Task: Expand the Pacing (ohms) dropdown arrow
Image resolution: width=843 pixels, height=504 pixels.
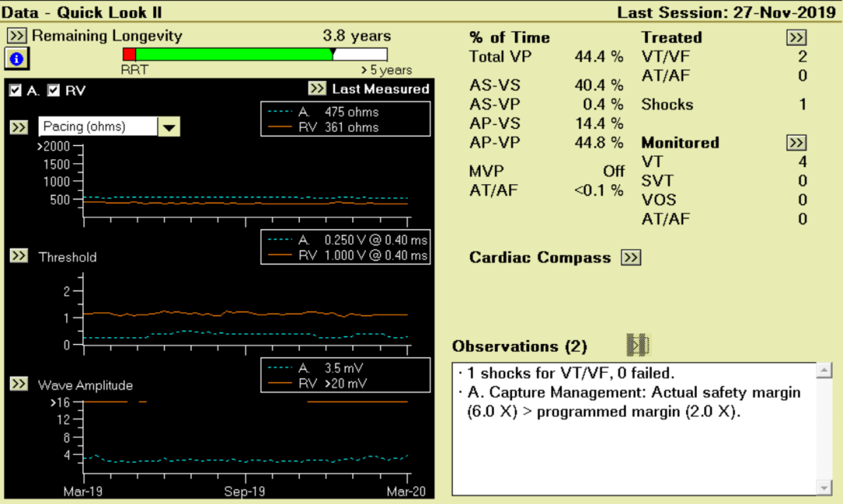Action: coord(169,126)
